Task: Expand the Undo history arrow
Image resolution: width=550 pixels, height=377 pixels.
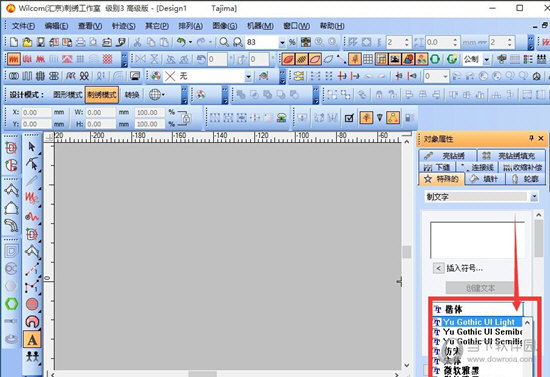Action: click(190, 42)
